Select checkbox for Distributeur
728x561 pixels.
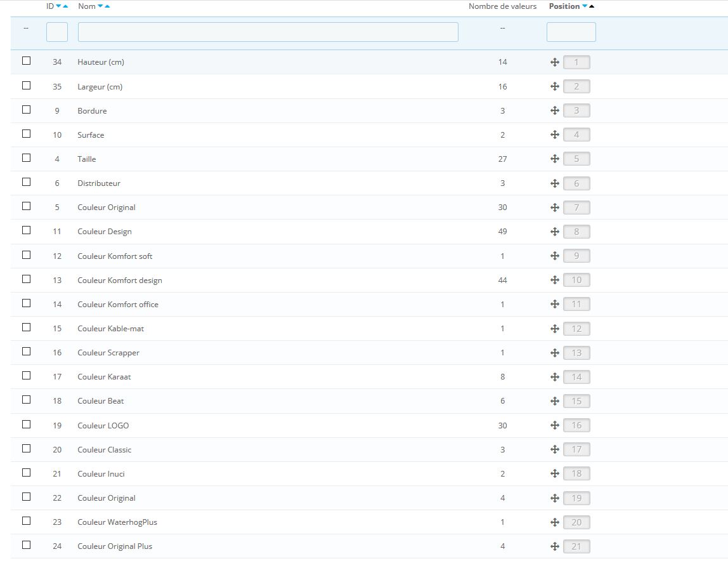point(27,182)
